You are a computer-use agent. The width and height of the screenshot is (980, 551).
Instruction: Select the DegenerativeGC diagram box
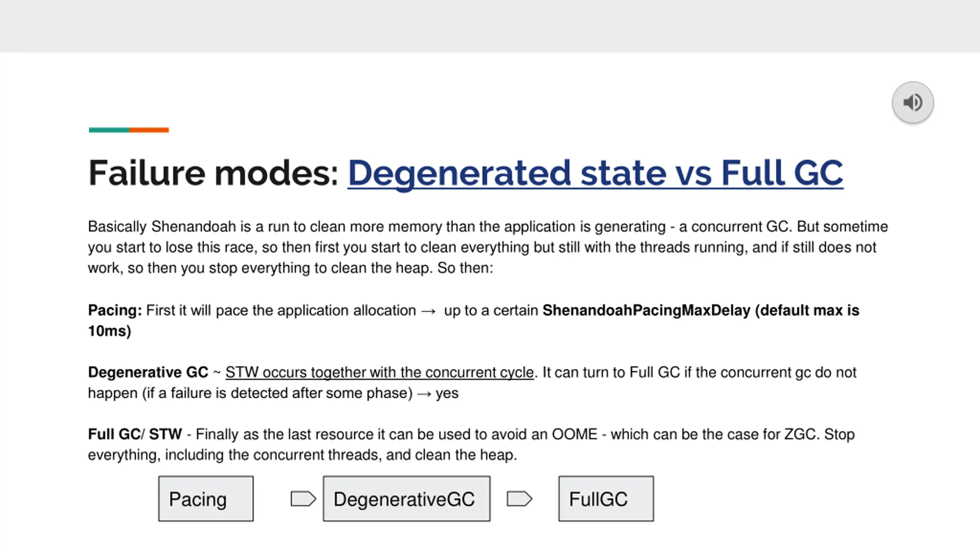pyautogui.click(x=406, y=499)
